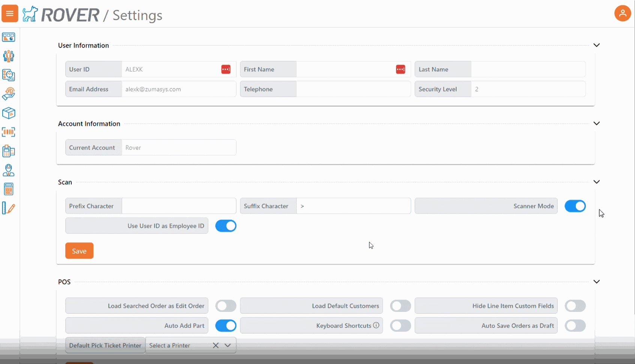Collapse the Scan section chevron
Image resolution: width=635 pixels, height=364 pixels.
pos(597,182)
